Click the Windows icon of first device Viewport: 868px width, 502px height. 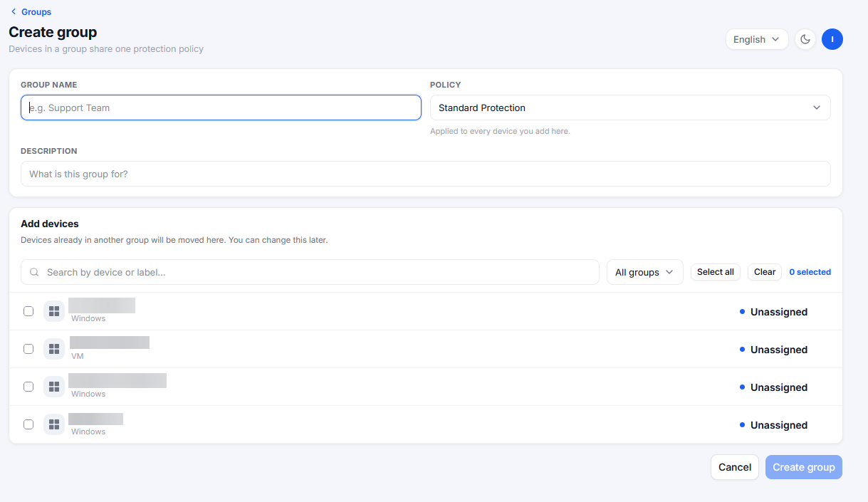(54, 311)
